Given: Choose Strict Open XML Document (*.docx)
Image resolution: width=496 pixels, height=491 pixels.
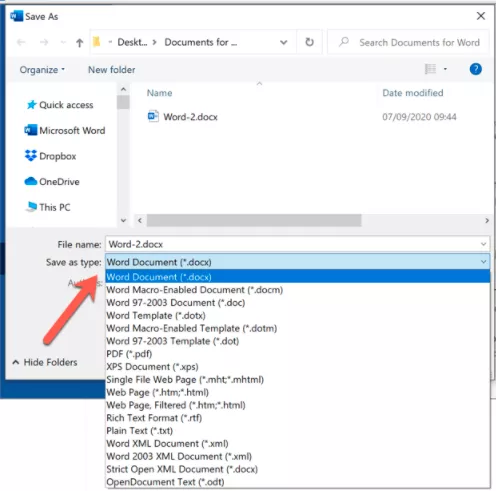Looking at the screenshot, I should pyautogui.click(x=298, y=469).
